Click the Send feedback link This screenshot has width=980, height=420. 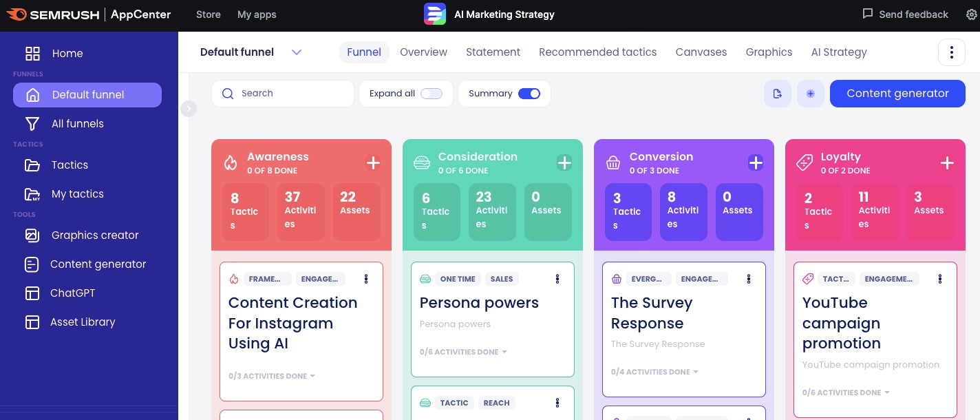click(905, 14)
